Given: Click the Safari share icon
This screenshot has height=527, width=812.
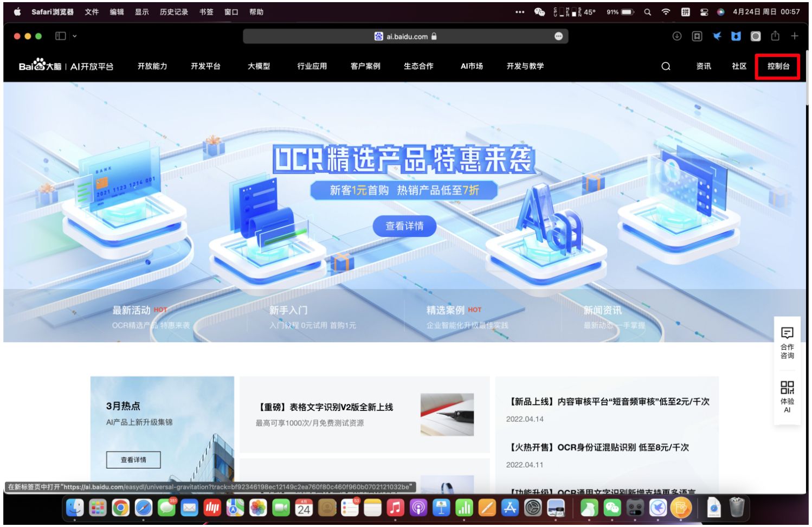Looking at the screenshot, I should tap(775, 36).
